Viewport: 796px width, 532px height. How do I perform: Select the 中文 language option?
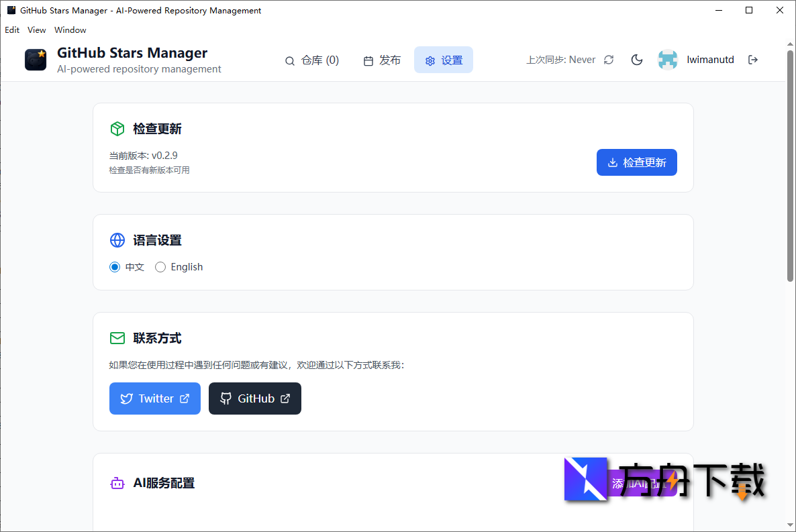(x=115, y=267)
